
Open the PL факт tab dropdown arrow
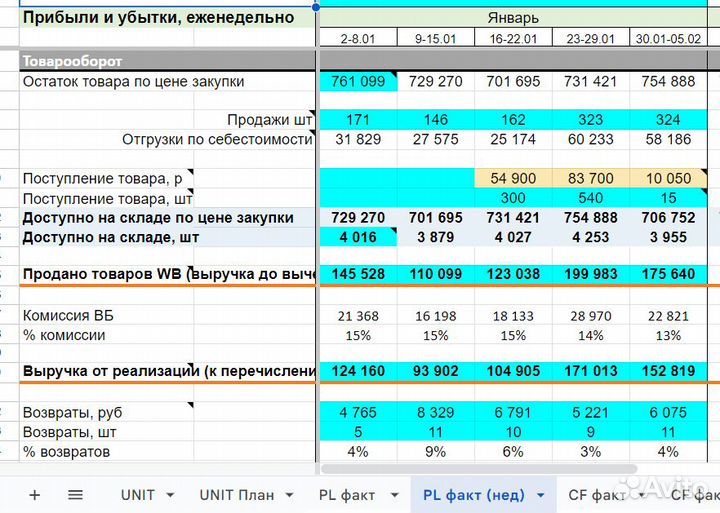[x=394, y=496]
